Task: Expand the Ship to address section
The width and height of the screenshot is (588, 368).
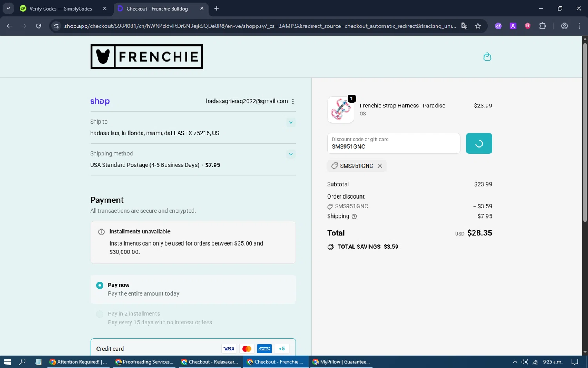Action: click(290, 122)
